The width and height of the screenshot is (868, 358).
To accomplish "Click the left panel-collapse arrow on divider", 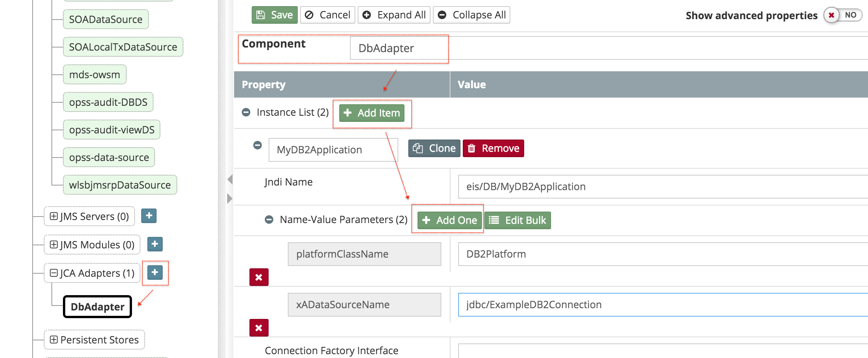I will tap(230, 179).
